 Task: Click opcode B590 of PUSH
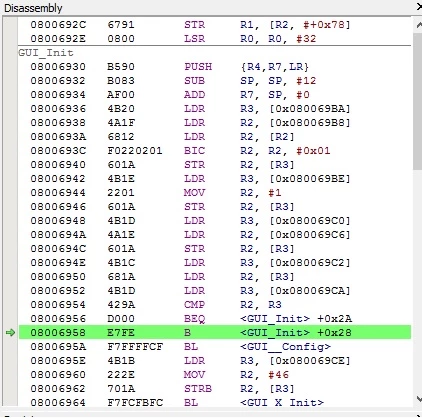click(121, 67)
